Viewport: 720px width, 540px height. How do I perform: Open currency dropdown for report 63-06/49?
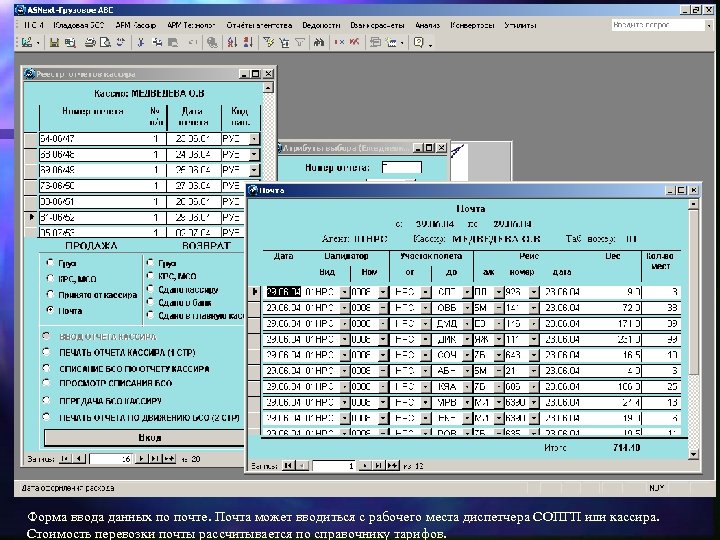pos(254,170)
